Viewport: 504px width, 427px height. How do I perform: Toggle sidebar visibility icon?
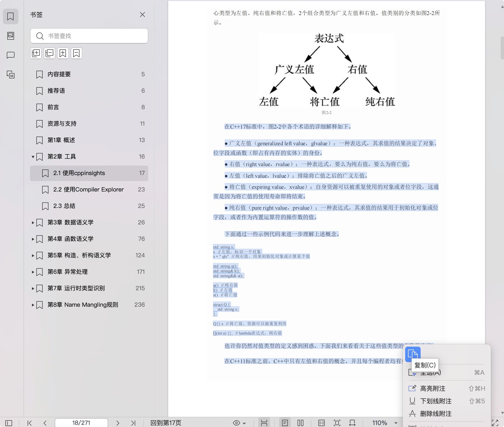pos(9,423)
